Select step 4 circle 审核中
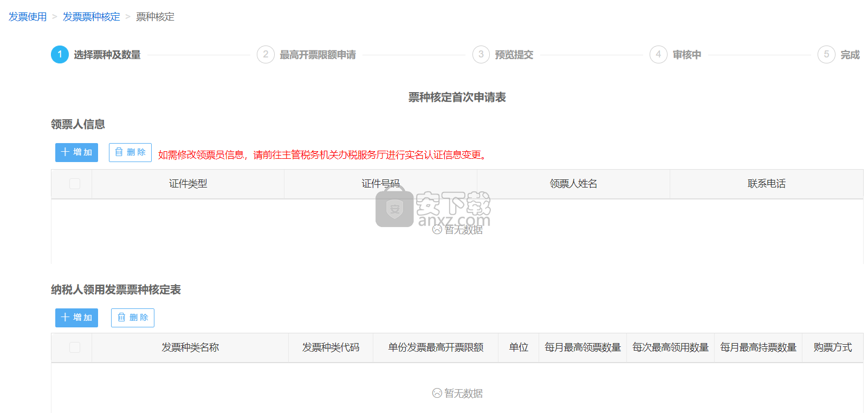Screen dimensions: 868x413 pos(658,54)
